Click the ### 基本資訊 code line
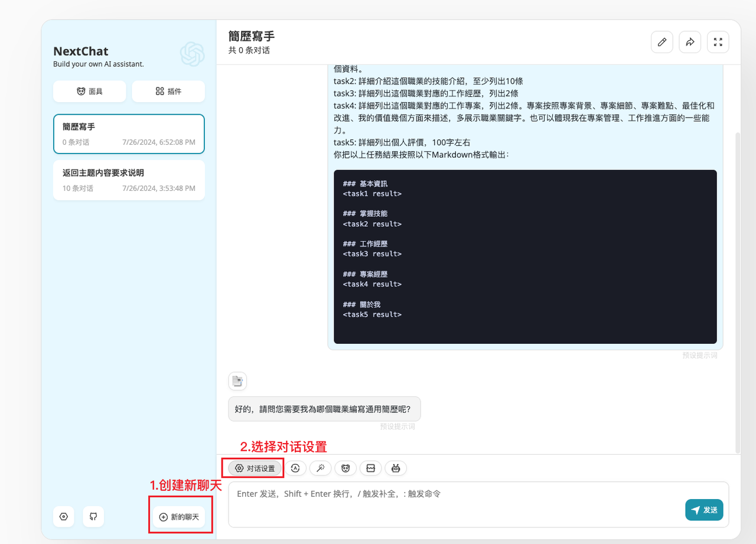 (x=365, y=184)
